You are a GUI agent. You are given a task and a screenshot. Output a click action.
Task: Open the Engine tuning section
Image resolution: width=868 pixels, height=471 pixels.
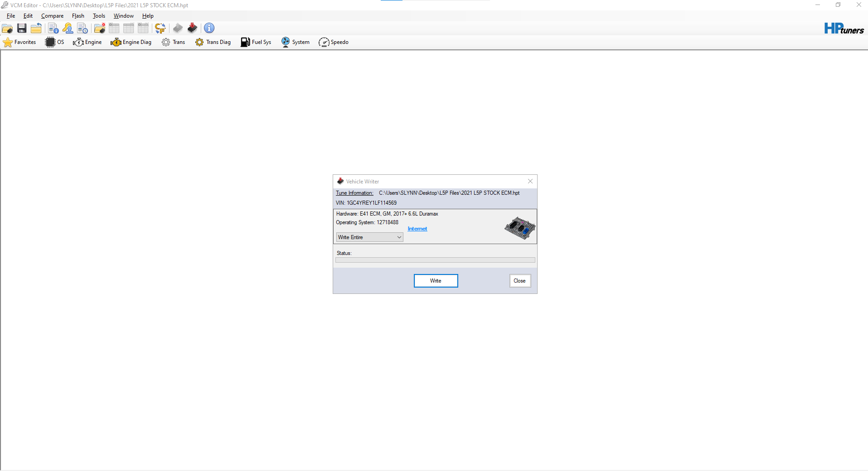coord(87,42)
